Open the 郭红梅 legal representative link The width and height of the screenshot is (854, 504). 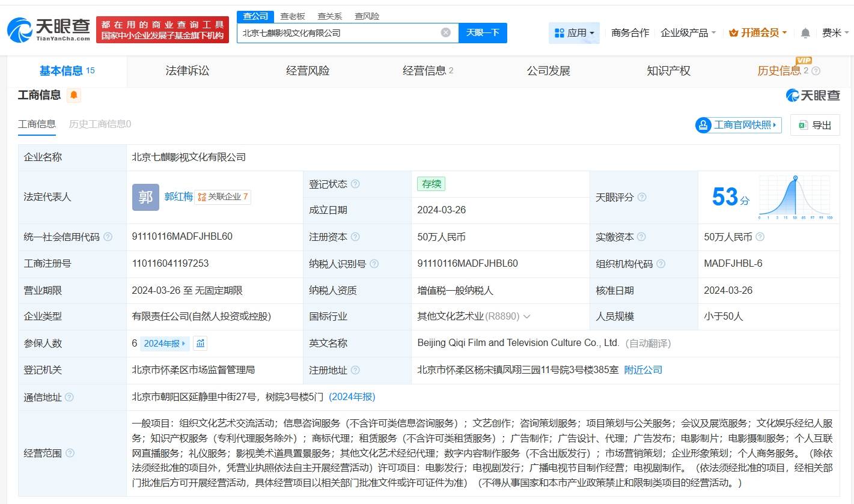pos(179,196)
